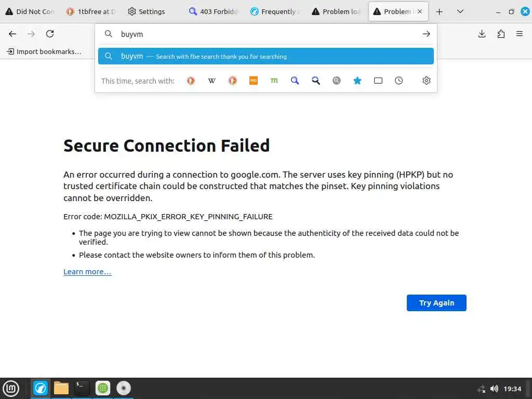This screenshot has width=532, height=399.
Task: Open search settings gear in URL dropdown
Action: 427,81
